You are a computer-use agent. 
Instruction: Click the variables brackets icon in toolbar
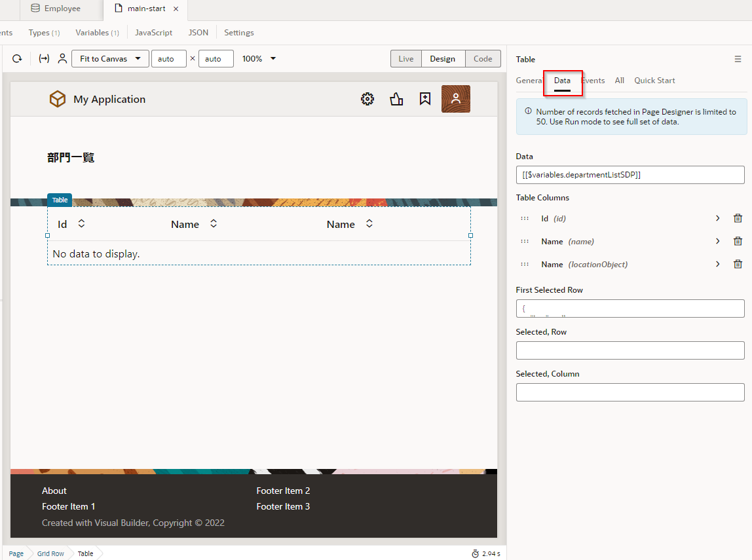coord(44,59)
